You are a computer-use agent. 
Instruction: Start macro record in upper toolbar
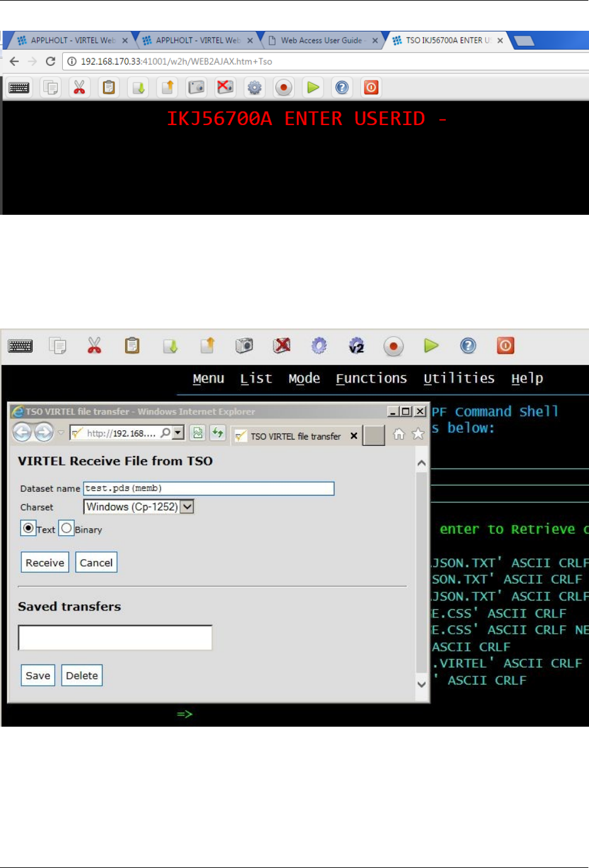tap(283, 88)
